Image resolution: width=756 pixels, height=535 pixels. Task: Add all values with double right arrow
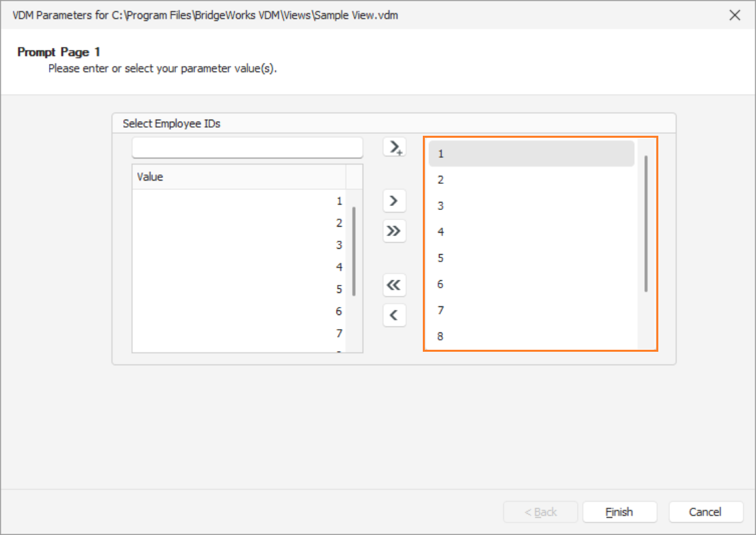click(395, 231)
